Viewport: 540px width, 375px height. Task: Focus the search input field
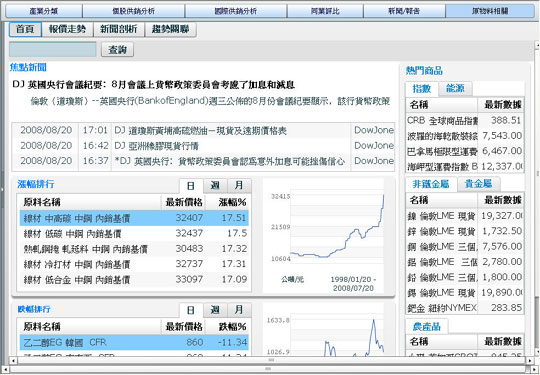coord(53,50)
